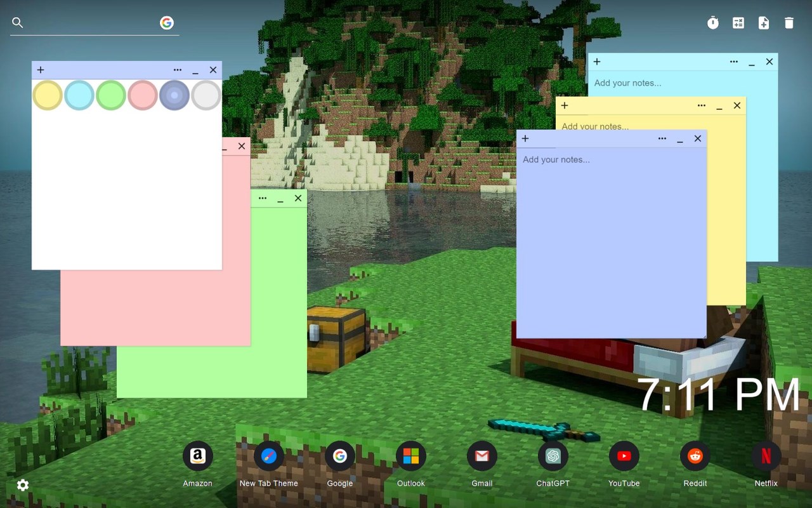812x508 pixels.
Task: Open the three-dot menu on the green note
Action: [263, 198]
